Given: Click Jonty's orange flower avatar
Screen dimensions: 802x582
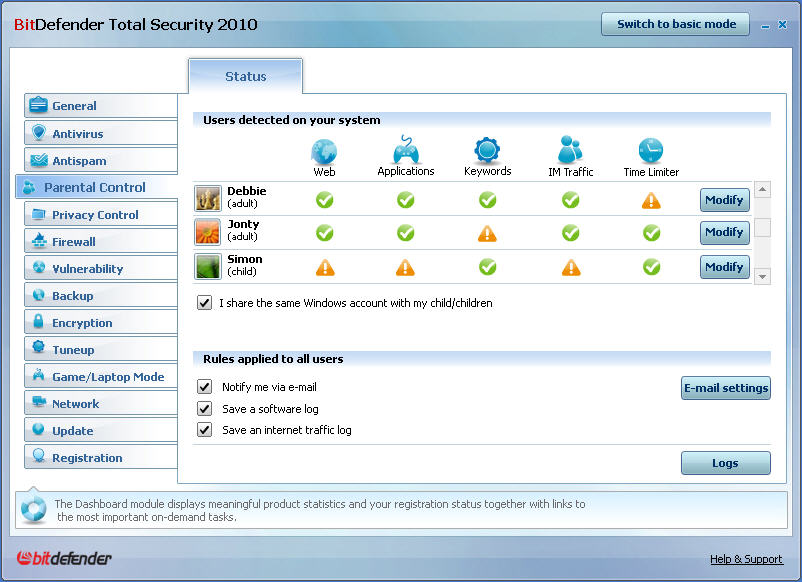Looking at the screenshot, I should click(208, 232).
